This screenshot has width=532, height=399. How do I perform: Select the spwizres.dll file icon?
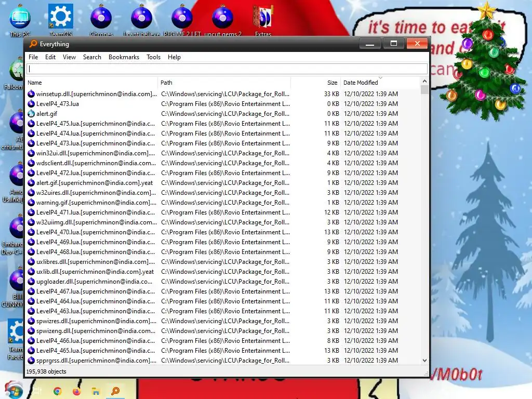[31, 321]
